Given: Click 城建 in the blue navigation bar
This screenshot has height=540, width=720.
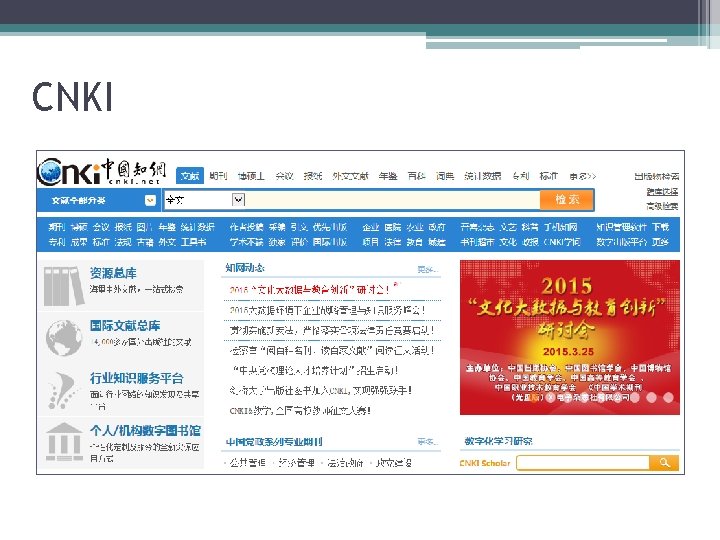Looking at the screenshot, I should coord(437,242).
